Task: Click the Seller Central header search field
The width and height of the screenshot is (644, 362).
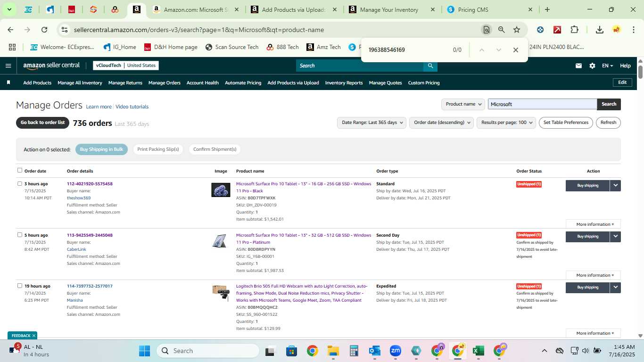Action: (359, 66)
